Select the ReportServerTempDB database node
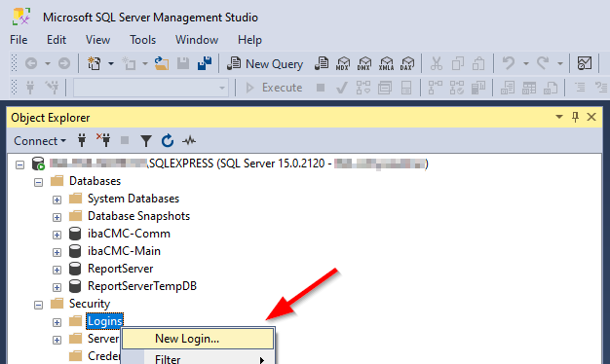Screen dimensions: 610x364 (142, 286)
